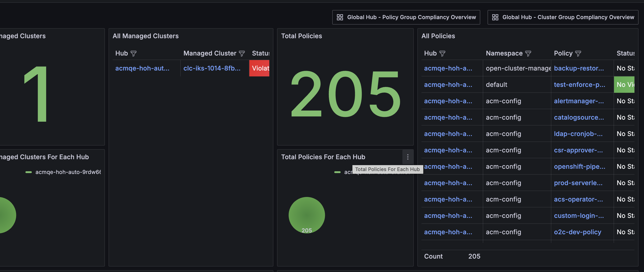
Task: Click the red Violat status cell
Action: 259,68
